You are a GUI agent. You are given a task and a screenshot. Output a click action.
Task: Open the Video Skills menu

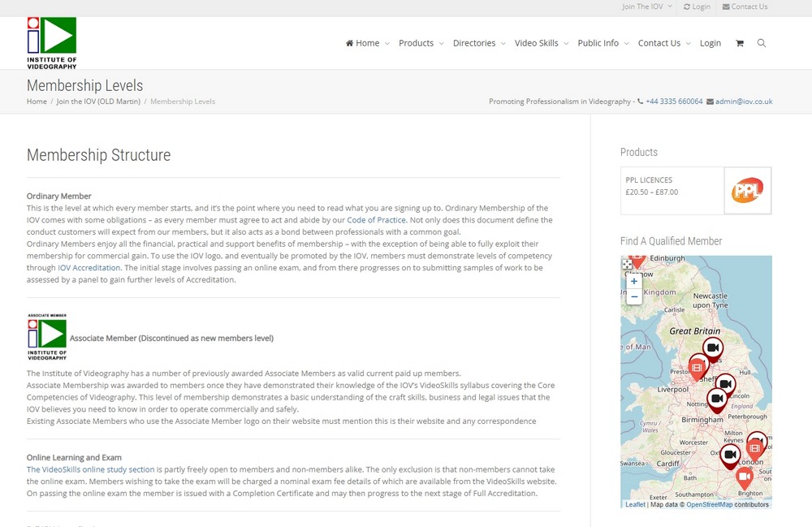pos(541,43)
